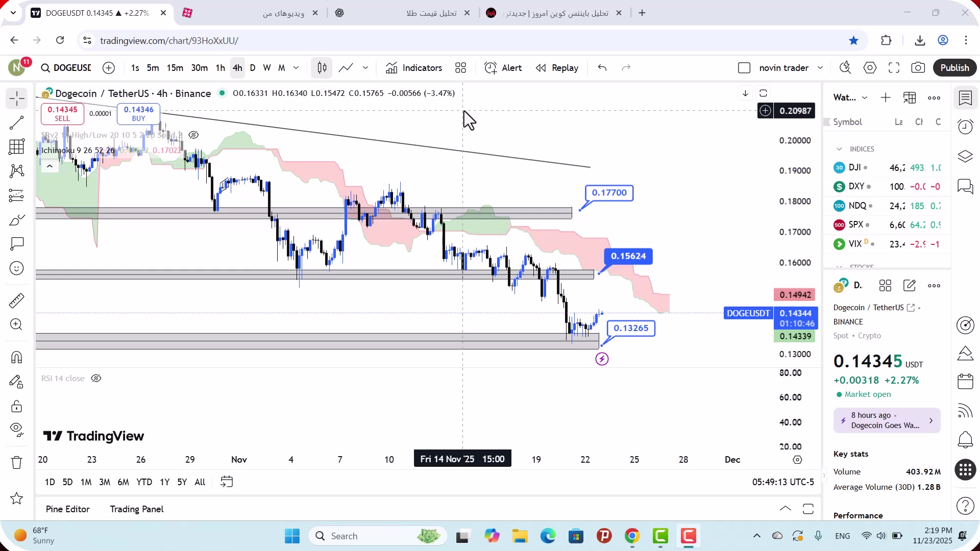This screenshot has width=980, height=551.
Task: Select the 1h timeframe
Action: tap(220, 68)
